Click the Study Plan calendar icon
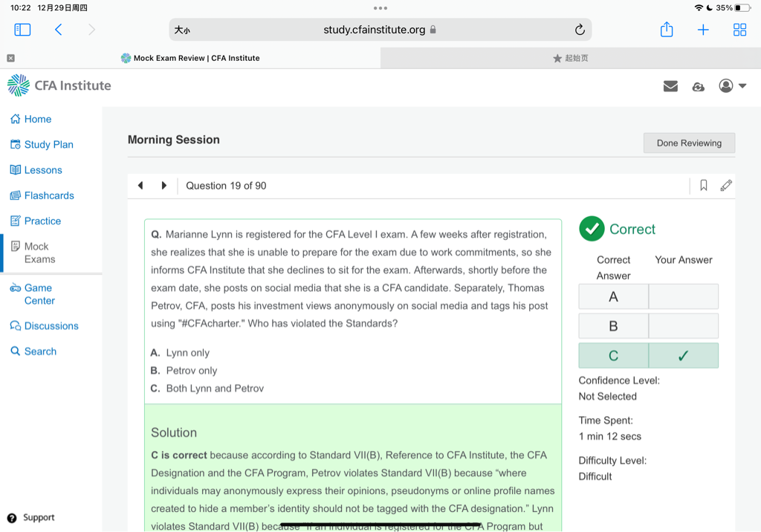761x532 pixels. 16,145
